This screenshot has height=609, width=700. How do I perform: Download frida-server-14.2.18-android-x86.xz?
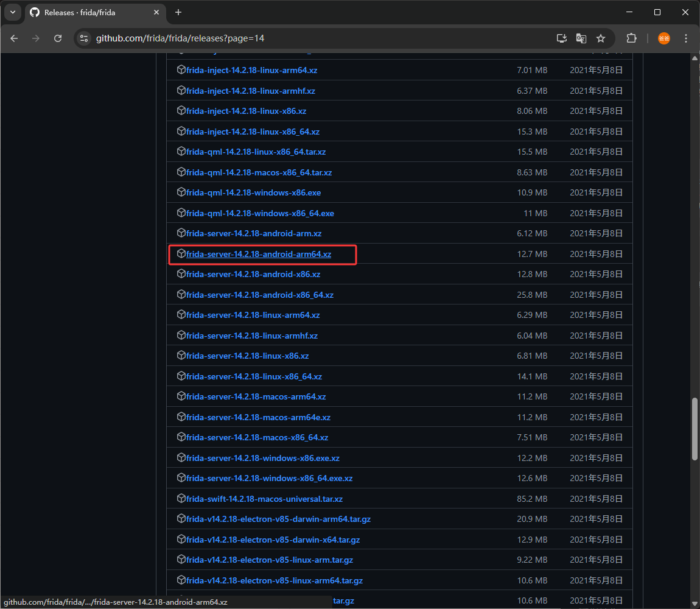pyautogui.click(x=253, y=274)
